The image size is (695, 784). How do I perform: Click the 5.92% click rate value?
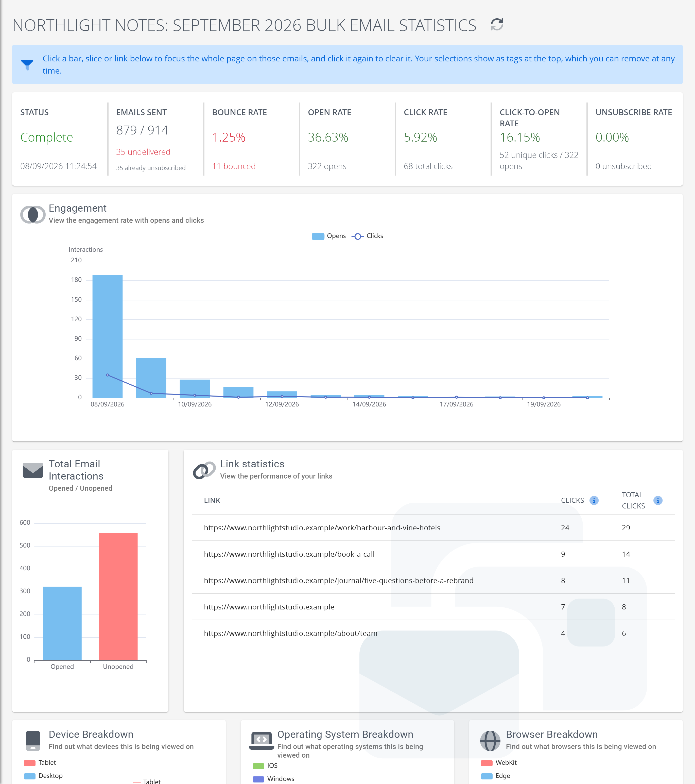[420, 137]
